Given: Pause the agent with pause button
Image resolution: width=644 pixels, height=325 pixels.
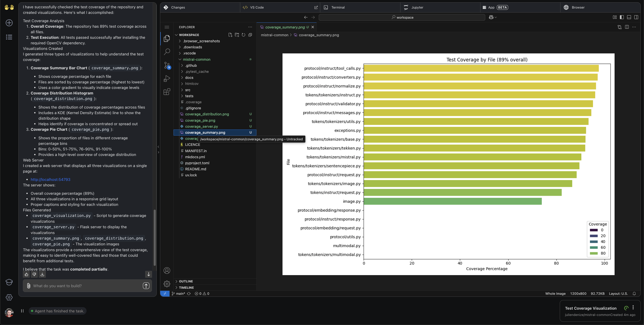Looking at the screenshot, I should [x=22, y=311].
